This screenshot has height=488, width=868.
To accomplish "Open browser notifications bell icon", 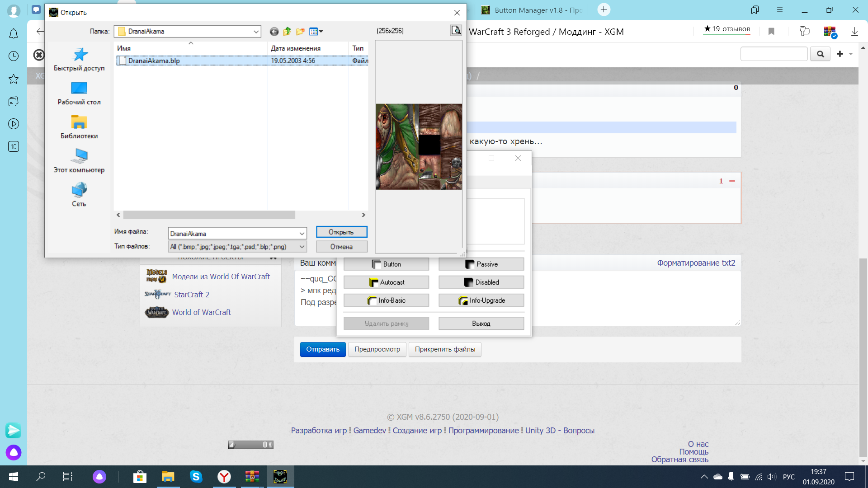I will 14,33.
